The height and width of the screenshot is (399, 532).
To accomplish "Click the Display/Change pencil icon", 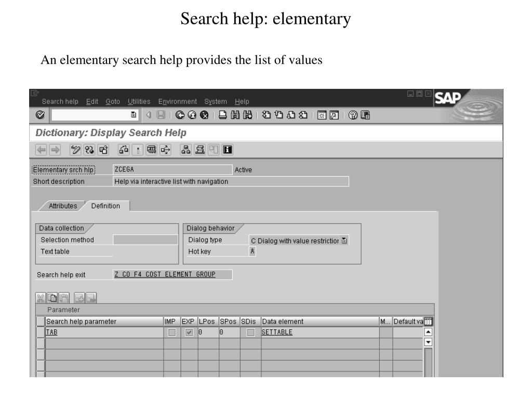I will point(75,150).
